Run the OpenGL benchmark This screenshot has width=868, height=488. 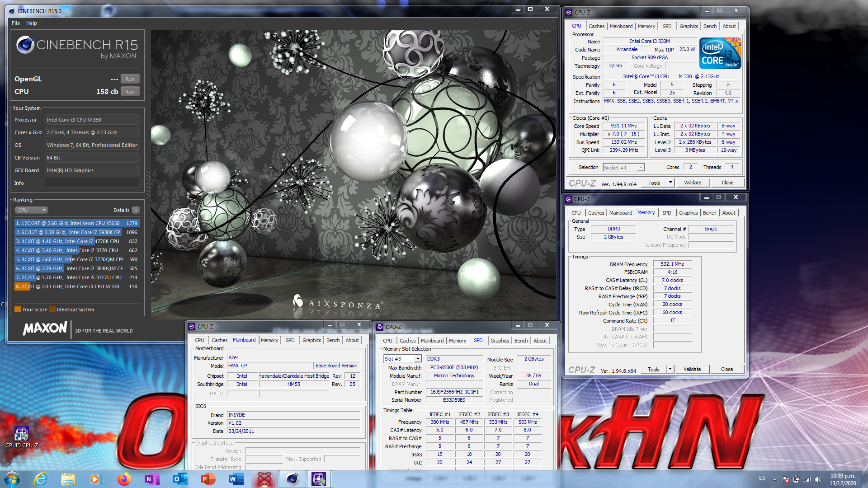130,79
